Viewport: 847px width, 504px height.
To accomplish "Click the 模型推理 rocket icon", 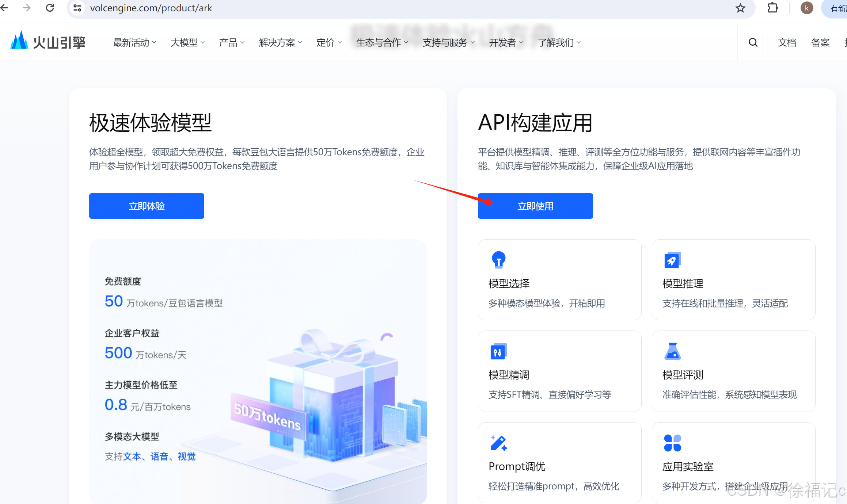I will point(672,260).
